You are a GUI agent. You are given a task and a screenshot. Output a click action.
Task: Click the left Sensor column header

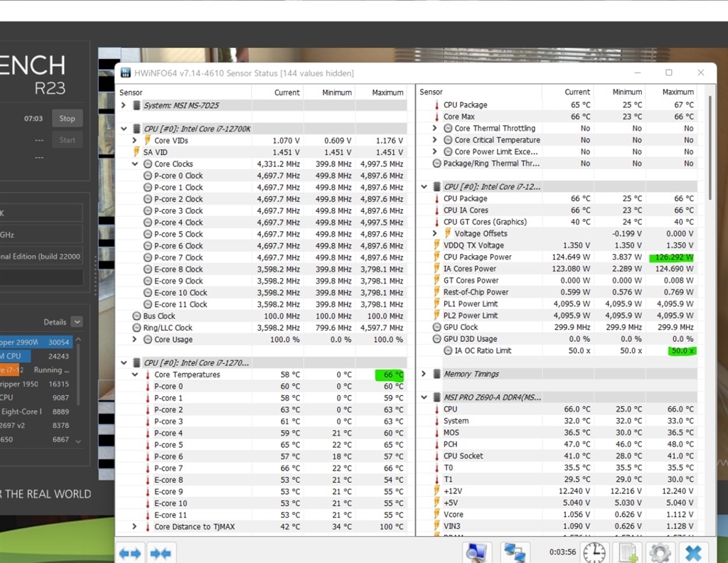pyautogui.click(x=131, y=92)
